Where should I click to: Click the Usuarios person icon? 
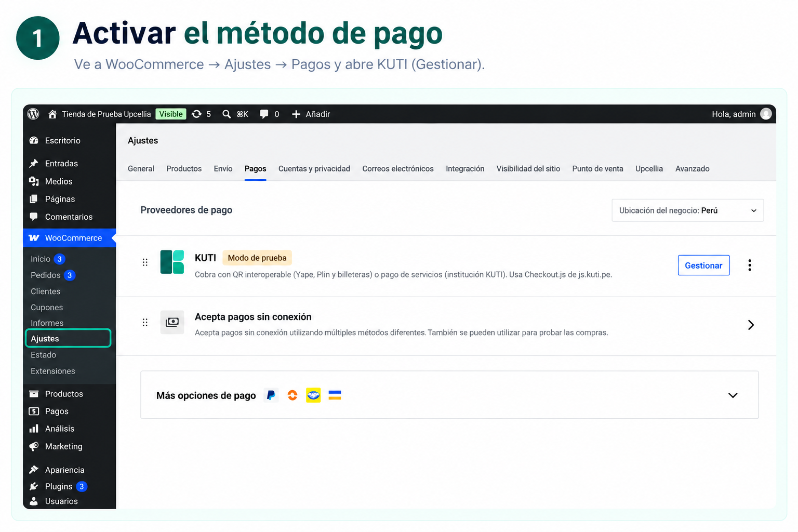[34, 501]
